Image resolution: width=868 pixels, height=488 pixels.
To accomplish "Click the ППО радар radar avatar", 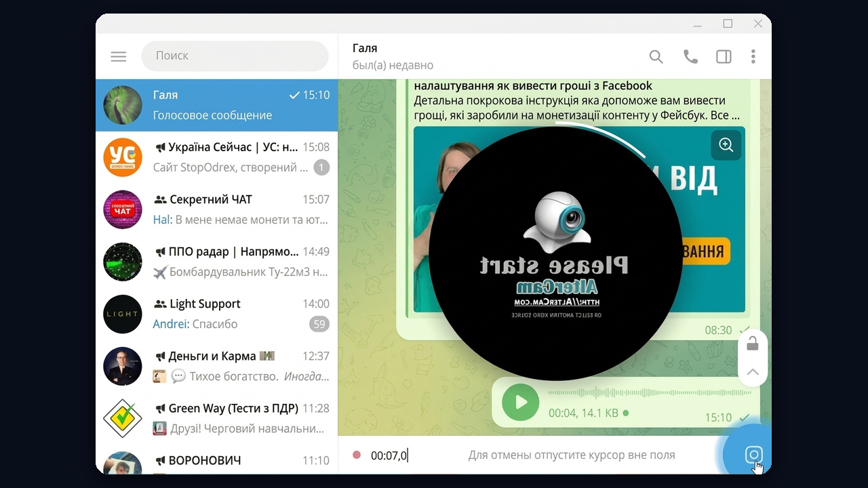I will tap(123, 262).
